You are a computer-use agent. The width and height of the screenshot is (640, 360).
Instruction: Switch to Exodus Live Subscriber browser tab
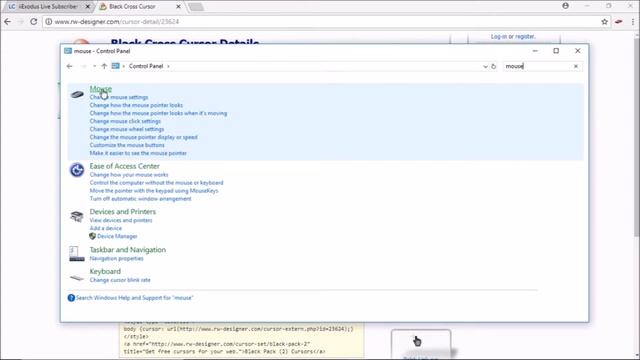48,7
